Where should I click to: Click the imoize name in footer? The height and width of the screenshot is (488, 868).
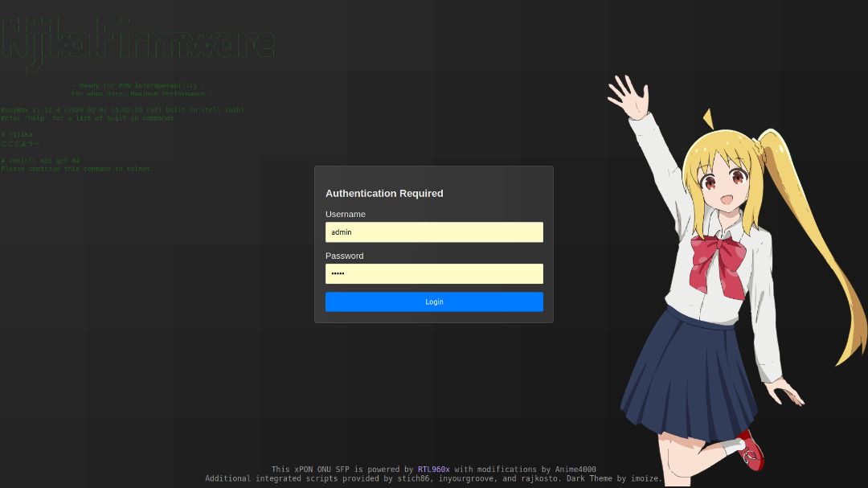[x=646, y=479]
